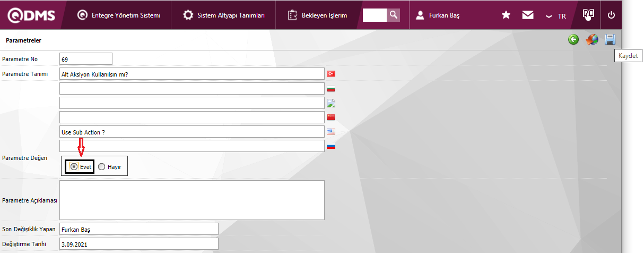Image resolution: width=644 pixels, height=253 pixels.
Task: Click the Kaydet save disk icon
Action: pyautogui.click(x=610, y=40)
